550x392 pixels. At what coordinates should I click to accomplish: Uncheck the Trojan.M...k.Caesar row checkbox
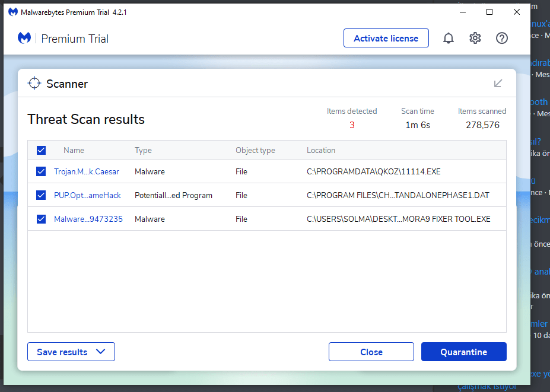coord(41,171)
